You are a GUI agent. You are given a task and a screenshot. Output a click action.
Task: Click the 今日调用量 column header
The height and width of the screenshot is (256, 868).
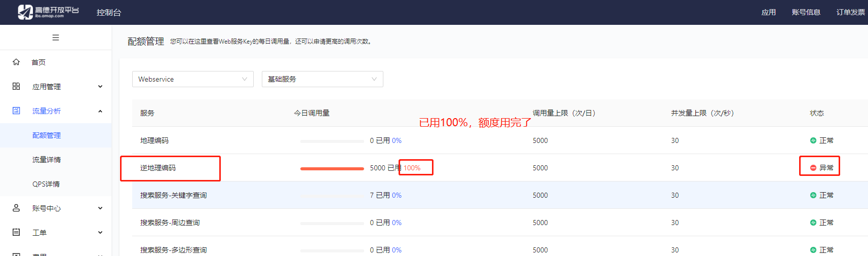tap(312, 113)
